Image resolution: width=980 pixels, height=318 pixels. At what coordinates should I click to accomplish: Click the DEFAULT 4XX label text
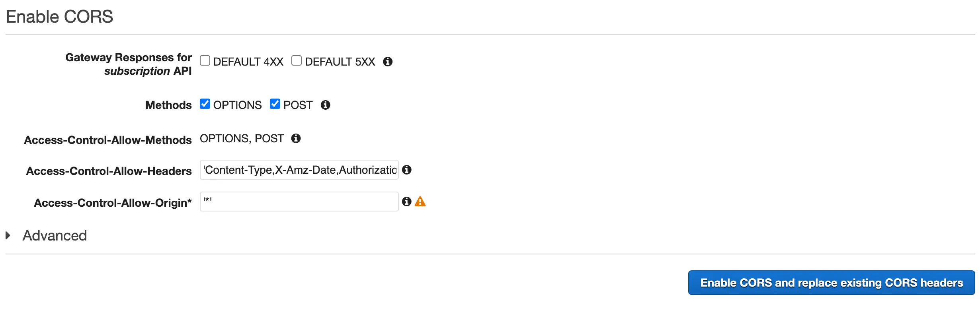tap(248, 62)
